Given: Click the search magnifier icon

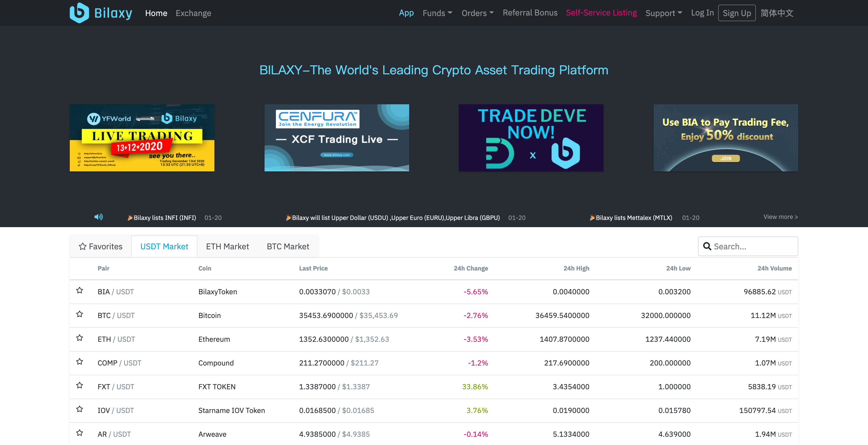Looking at the screenshot, I should (707, 247).
